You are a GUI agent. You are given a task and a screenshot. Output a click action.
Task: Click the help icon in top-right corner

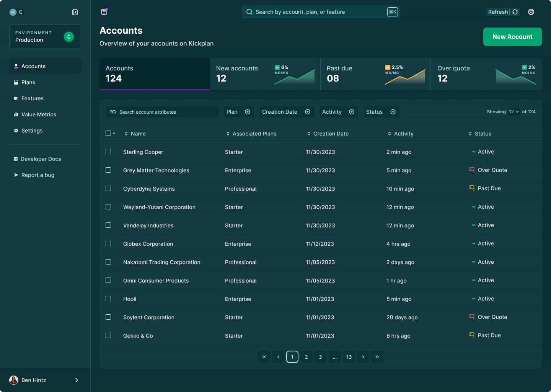coord(531,12)
